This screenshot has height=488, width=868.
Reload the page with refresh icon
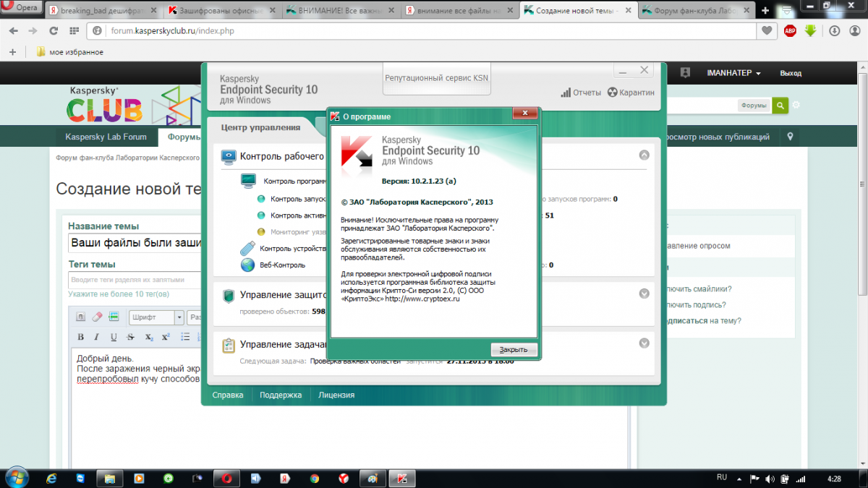(x=54, y=31)
